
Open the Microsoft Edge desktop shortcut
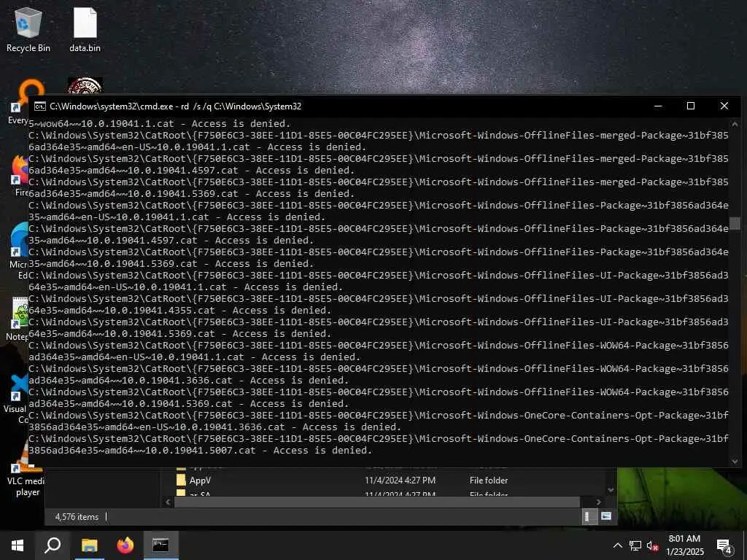pyautogui.click(x=19, y=250)
